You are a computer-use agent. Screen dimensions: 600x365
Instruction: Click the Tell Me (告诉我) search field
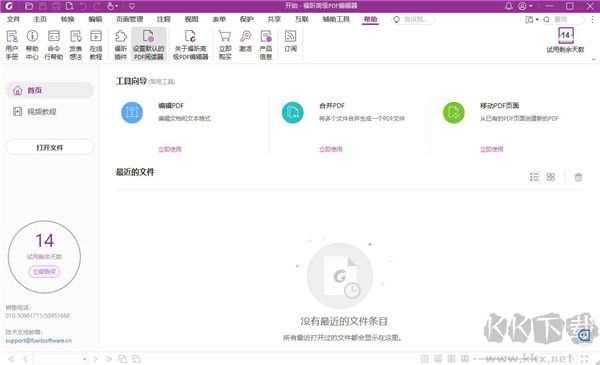(x=413, y=20)
